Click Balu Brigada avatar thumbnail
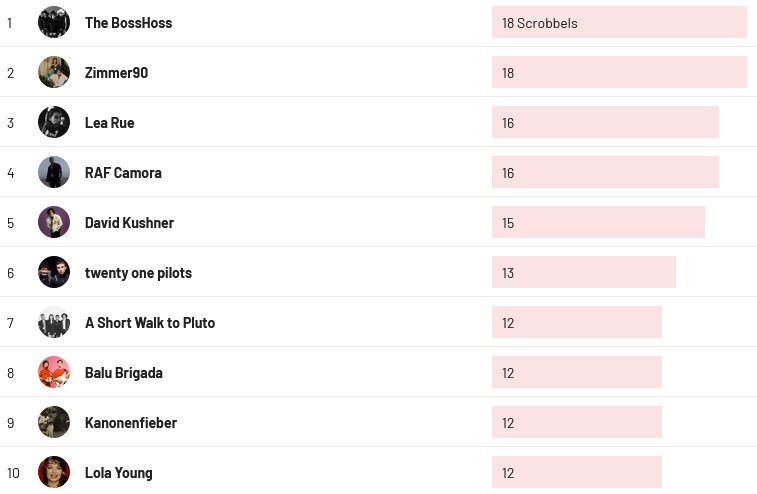 54,372
